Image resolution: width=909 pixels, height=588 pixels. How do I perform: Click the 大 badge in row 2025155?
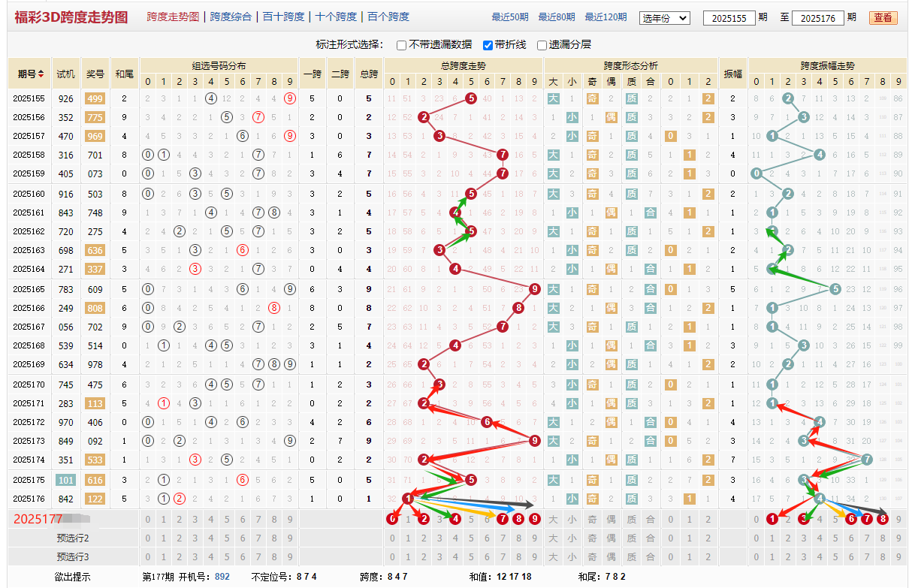click(553, 98)
